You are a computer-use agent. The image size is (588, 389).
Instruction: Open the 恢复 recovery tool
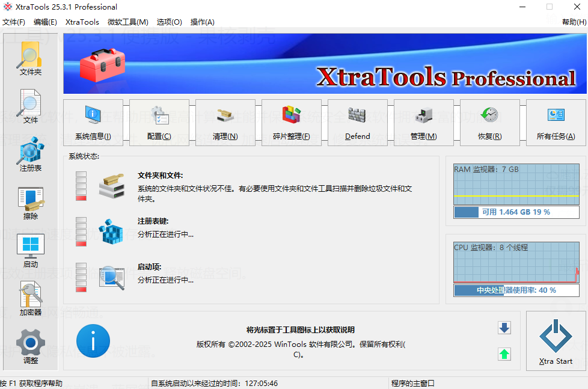point(489,122)
